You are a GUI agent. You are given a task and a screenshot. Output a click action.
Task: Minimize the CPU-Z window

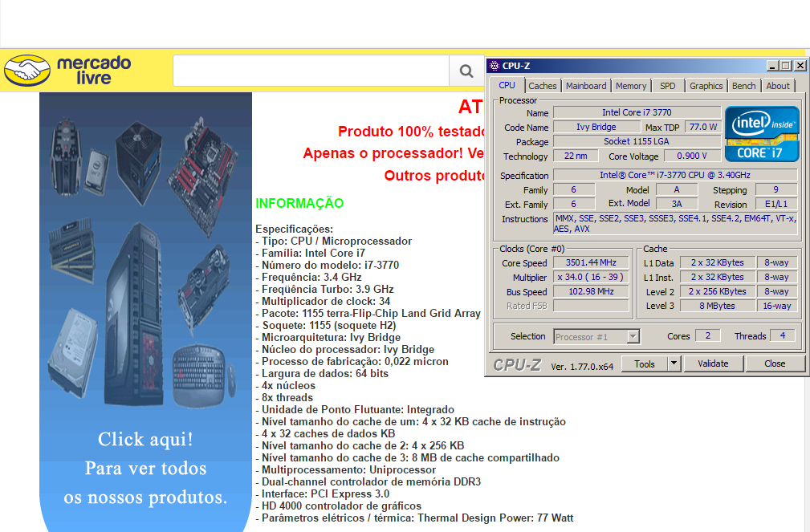tap(773, 66)
